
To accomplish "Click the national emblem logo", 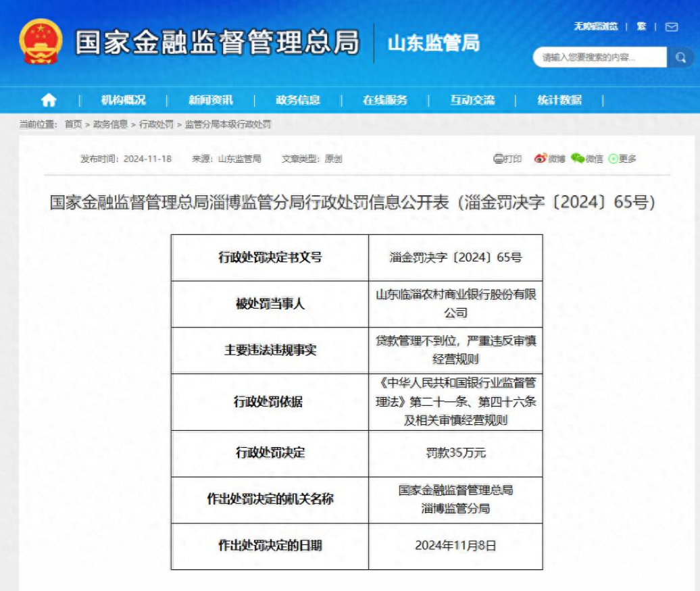I will [x=41, y=41].
